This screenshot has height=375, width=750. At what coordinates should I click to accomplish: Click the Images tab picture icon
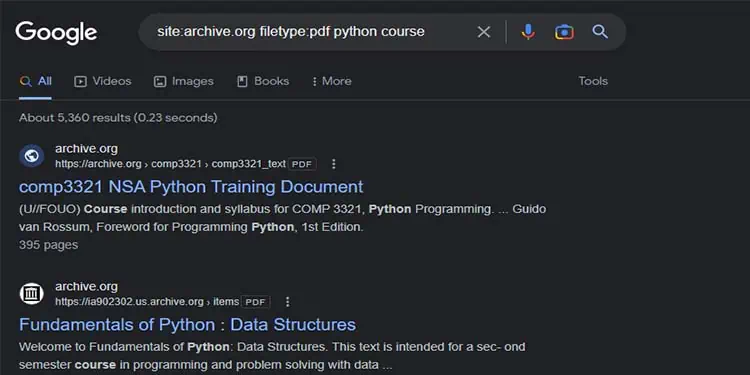160,82
